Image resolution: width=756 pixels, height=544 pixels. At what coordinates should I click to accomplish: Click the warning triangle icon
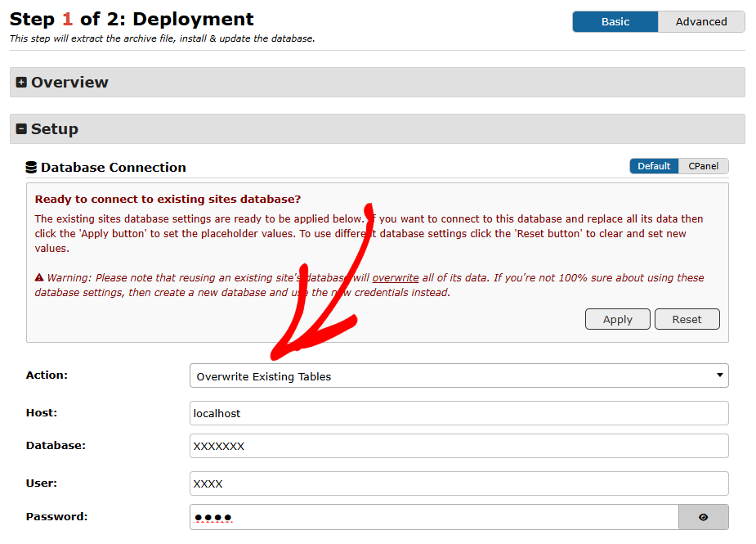(x=39, y=277)
